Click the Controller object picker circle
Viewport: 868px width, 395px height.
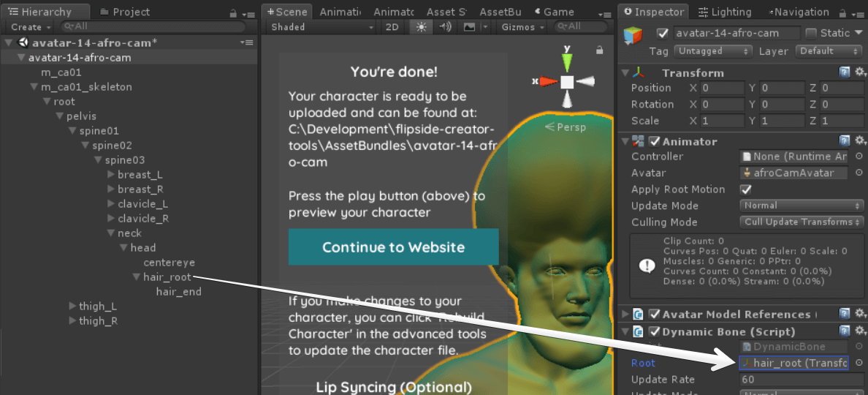point(859,157)
